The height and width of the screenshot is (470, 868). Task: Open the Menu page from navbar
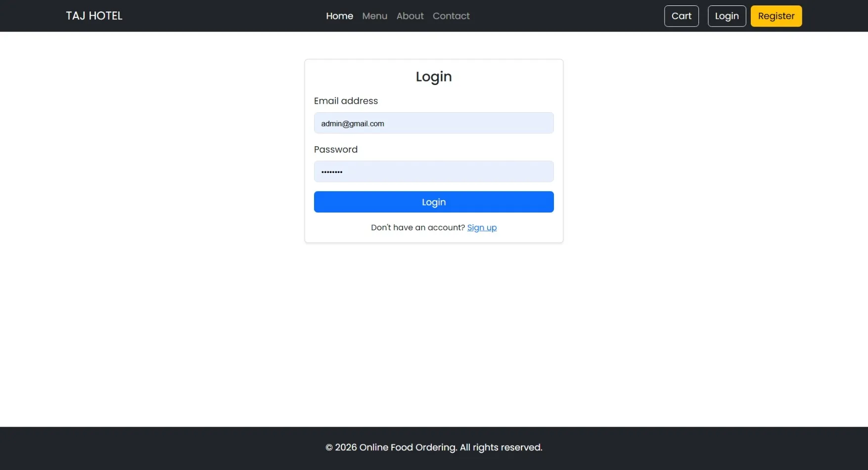[x=374, y=16]
